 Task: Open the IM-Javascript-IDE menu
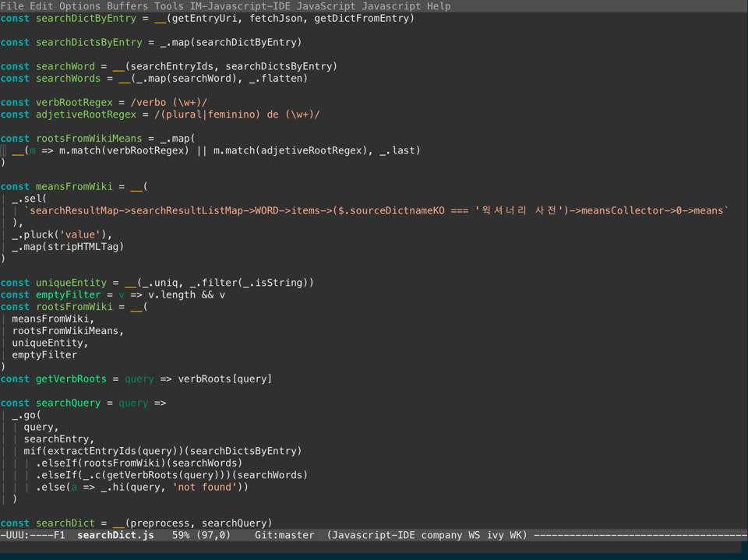[x=240, y=6]
